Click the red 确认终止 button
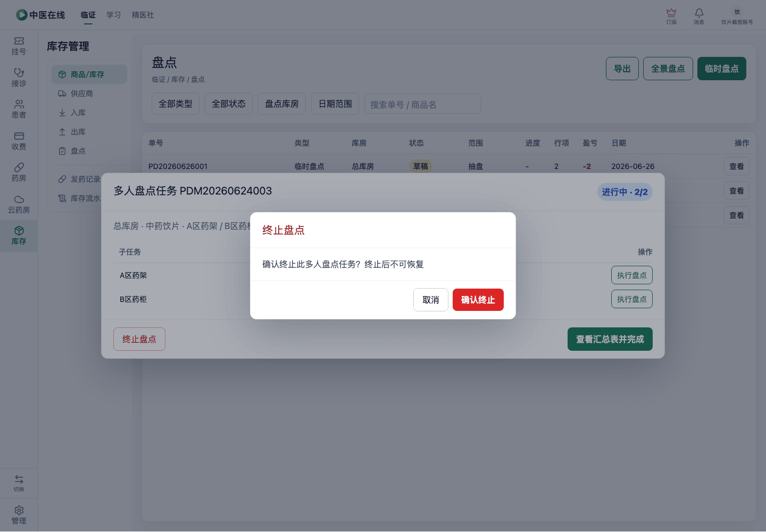The height and width of the screenshot is (532, 766). (478, 300)
